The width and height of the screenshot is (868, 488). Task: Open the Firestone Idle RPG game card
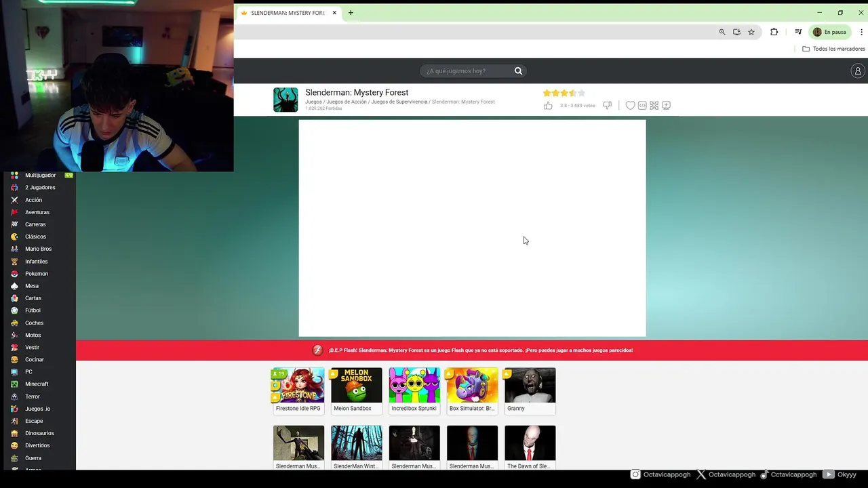click(298, 391)
